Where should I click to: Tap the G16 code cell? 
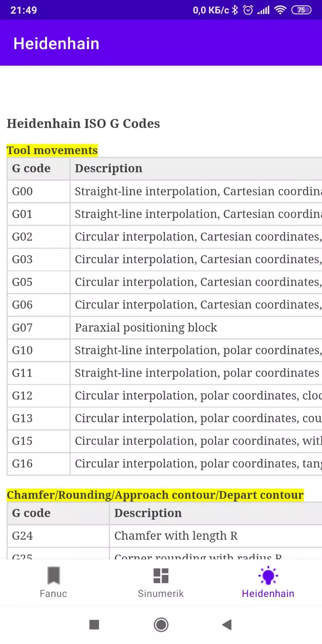coord(39,464)
